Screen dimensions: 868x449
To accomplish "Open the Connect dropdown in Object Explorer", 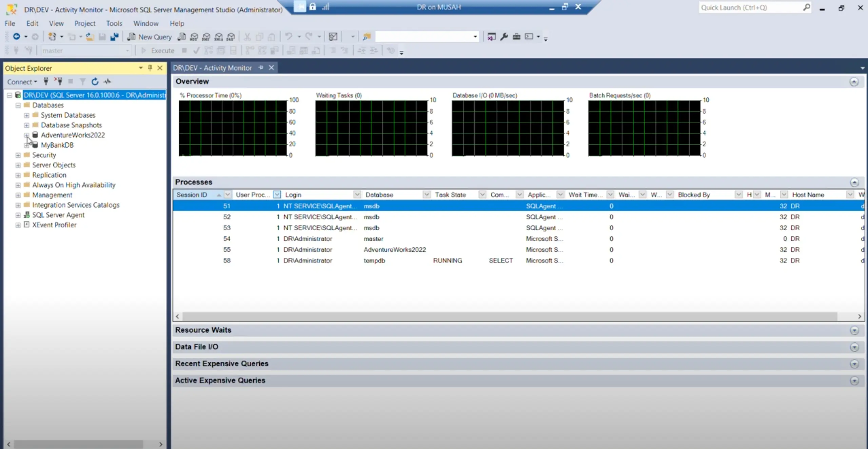I will [x=22, y=81].
